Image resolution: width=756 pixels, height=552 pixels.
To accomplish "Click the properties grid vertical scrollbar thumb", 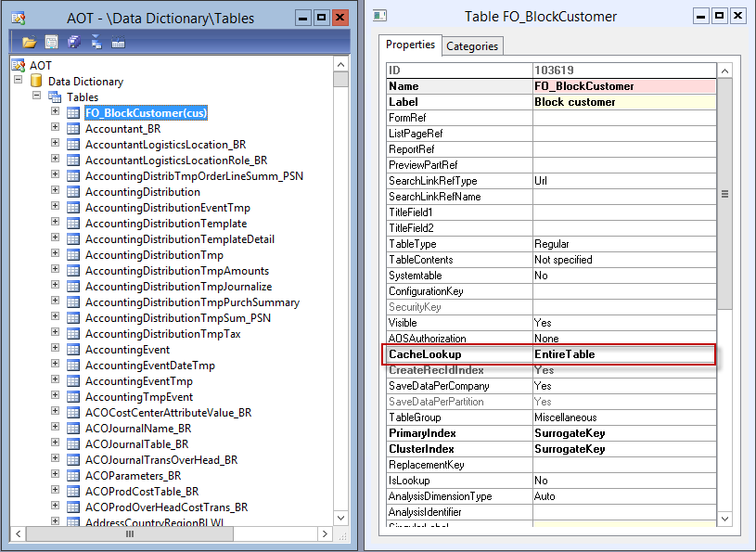I will click(724, 194).
